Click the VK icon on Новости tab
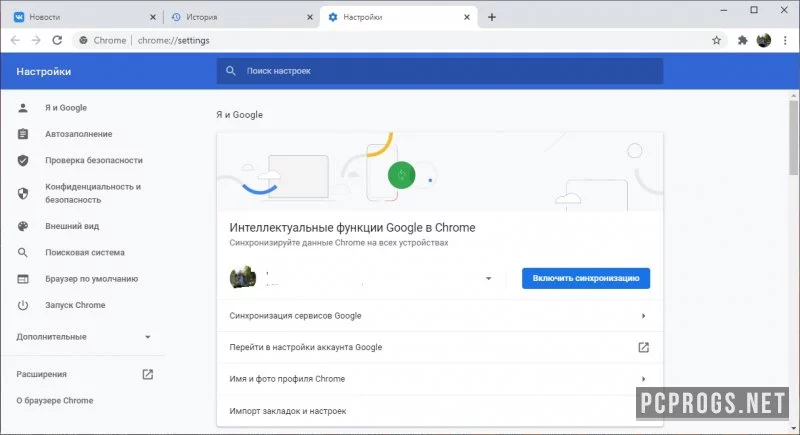Screen dimensions: 800x435 click(x=19, y=17)
